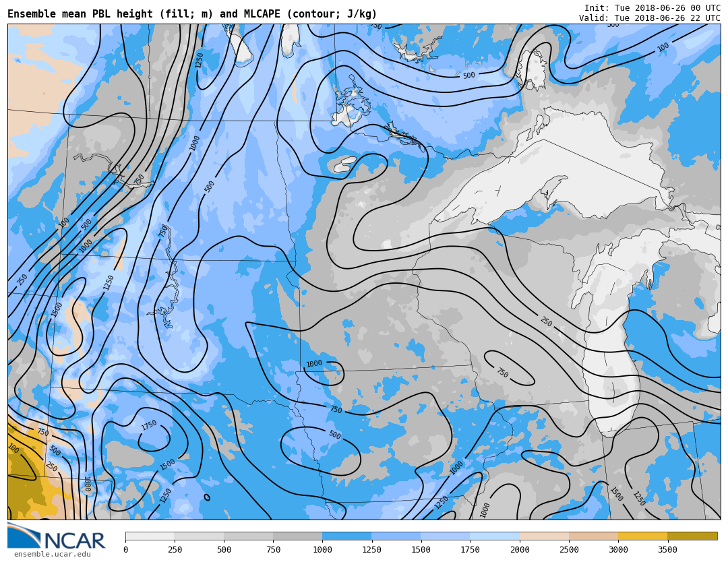Pick the 3000–3500 golden yellow colorbar swatch

coord(642,536)
